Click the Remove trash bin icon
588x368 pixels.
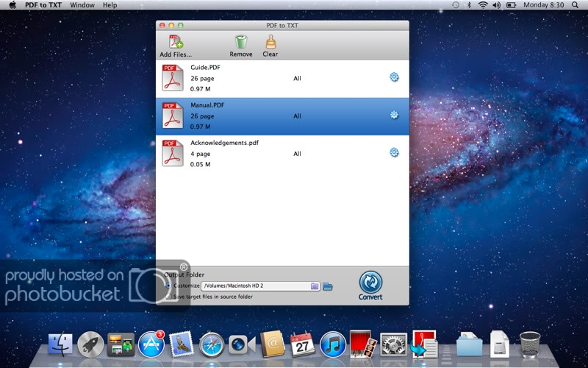coord(241,42)
